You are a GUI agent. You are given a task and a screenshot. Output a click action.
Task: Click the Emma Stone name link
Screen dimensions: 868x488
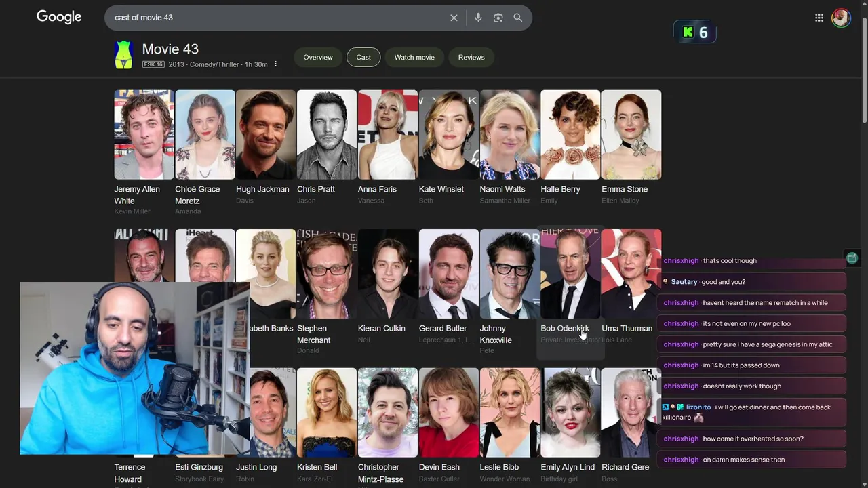[625, 189]
